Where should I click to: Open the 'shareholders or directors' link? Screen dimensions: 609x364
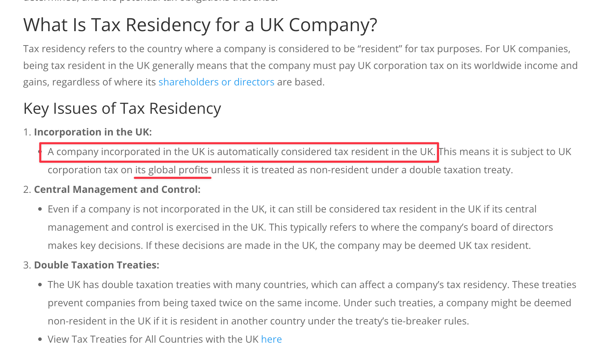[216, 82]
